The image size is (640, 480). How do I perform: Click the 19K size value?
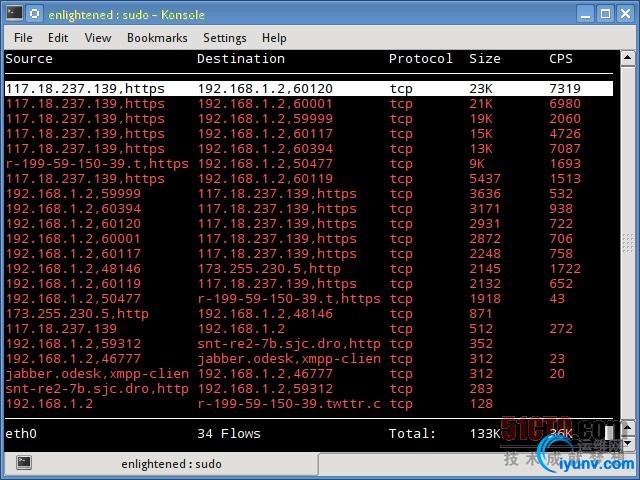tap(480, 119)
